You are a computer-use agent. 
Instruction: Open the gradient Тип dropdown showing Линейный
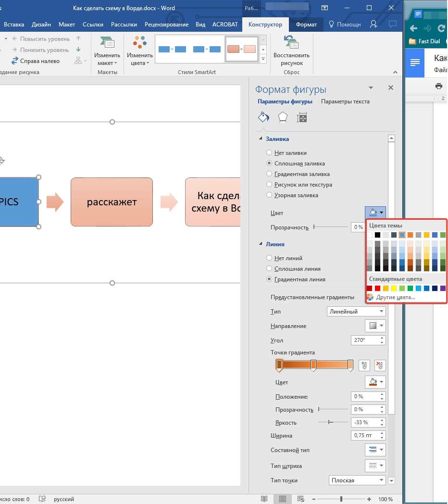pos(356,312)
